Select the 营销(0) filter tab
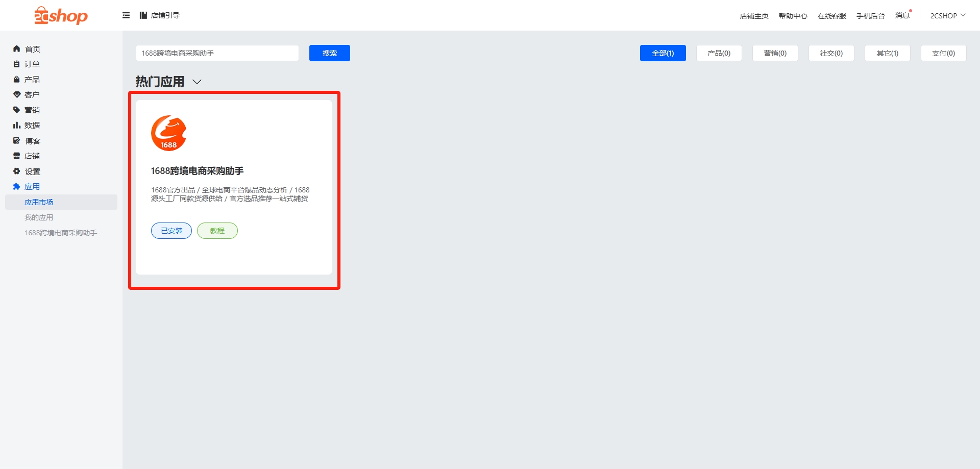980x469 pixels. pos(775,53)
